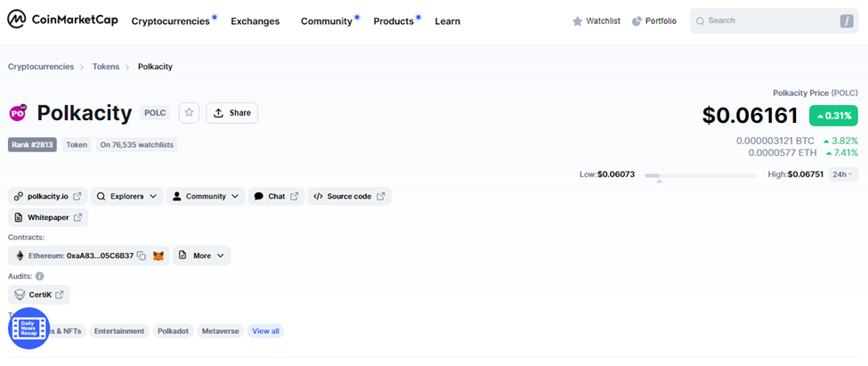The height and width of the screenshot is (366, 868).
Task: Click the green 0.31% change badge
Action: [833, 116]
